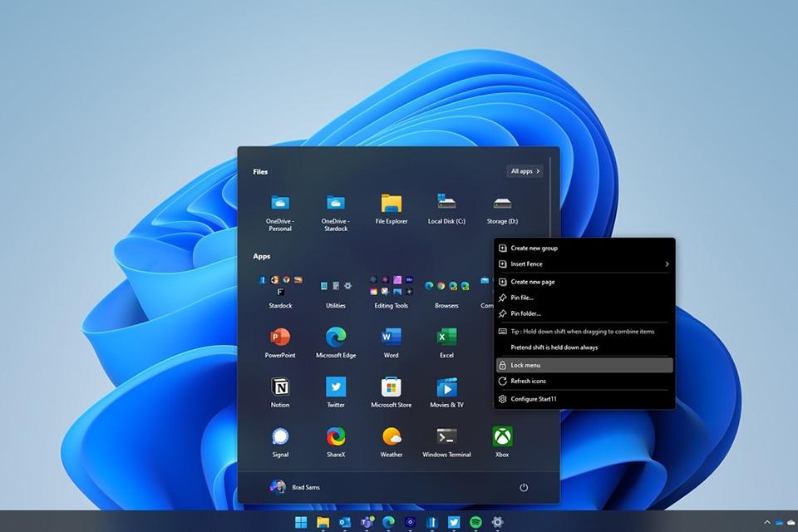Open the Weather app

tap(391, 442)
